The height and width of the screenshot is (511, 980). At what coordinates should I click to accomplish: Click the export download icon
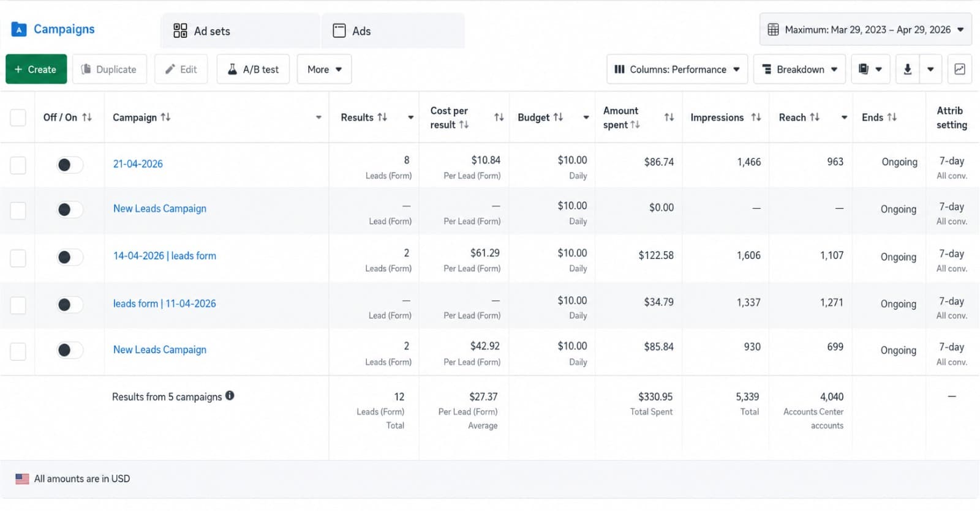pyautogui.click(x=908, y=69)
